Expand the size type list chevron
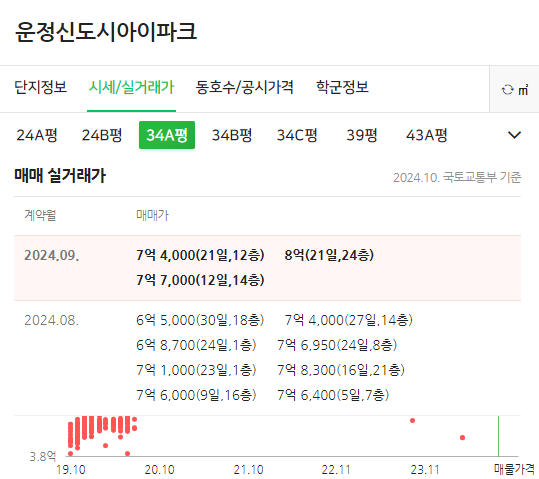 [x=514, y=135]
